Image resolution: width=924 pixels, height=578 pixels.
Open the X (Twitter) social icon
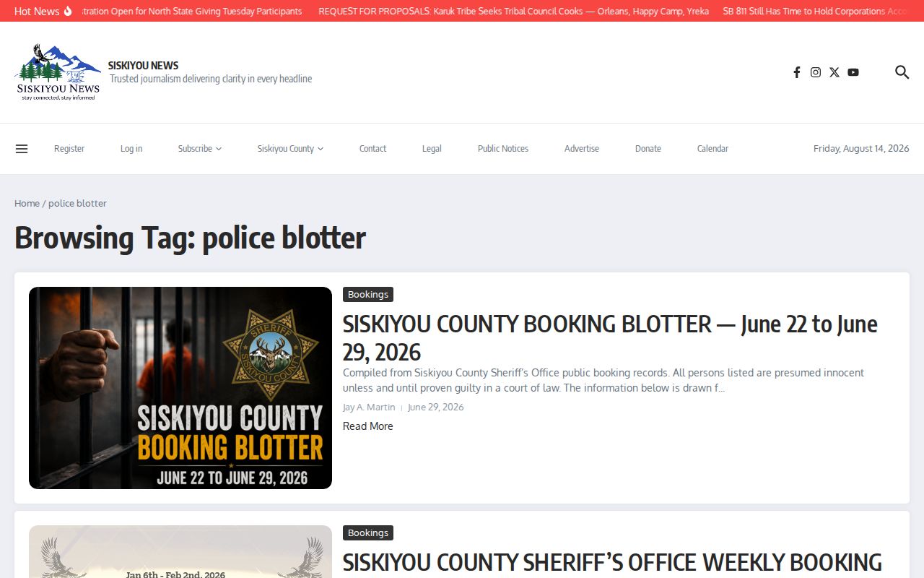click(834, 72)
